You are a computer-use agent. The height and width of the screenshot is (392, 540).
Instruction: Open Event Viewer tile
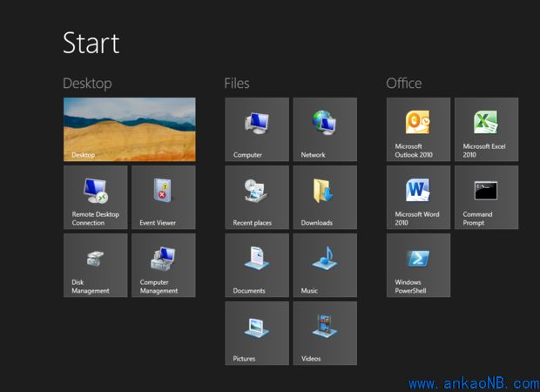tap(163, 197)
